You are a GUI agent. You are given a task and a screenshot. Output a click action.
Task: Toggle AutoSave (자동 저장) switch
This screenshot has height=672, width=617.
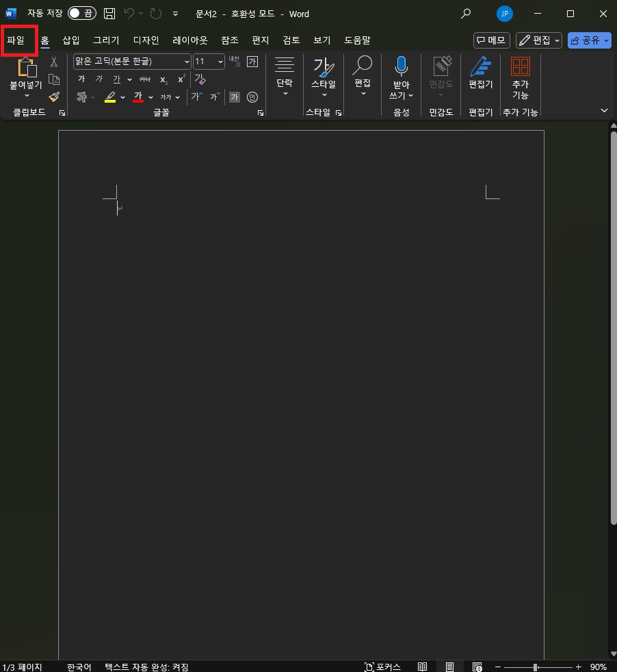82,13
